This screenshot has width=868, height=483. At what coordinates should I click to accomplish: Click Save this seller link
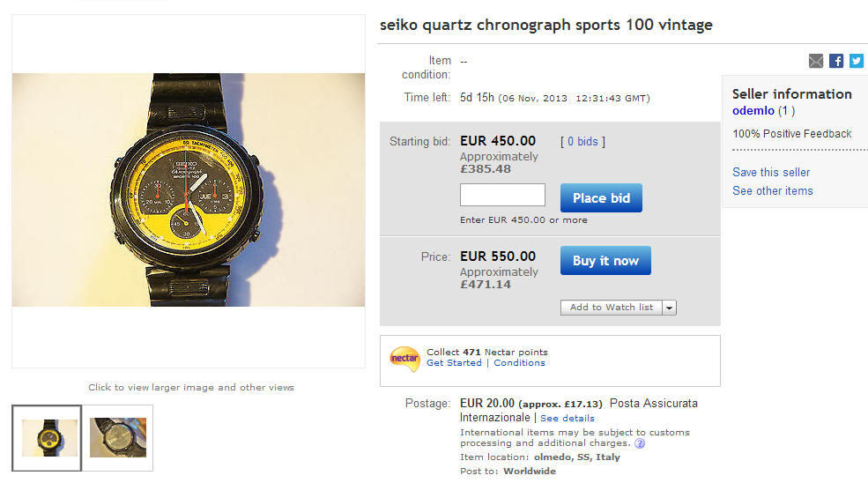(x=771, y=172)
